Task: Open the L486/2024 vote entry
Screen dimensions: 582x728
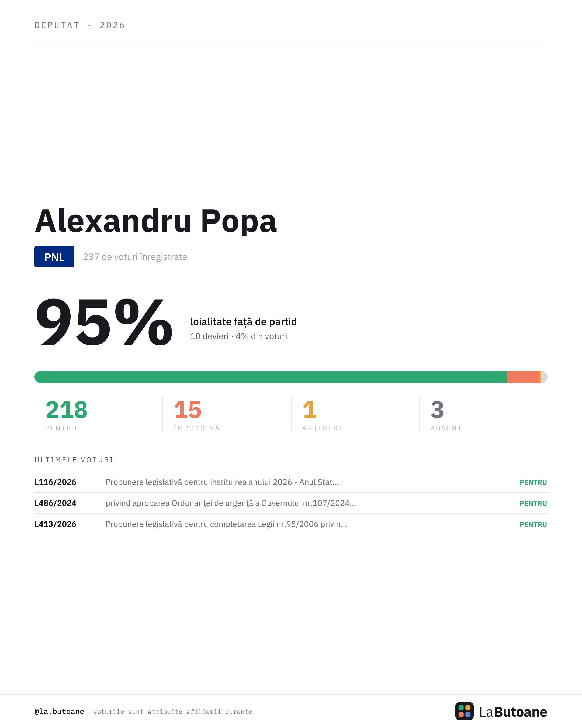Action: coord(291,503)
